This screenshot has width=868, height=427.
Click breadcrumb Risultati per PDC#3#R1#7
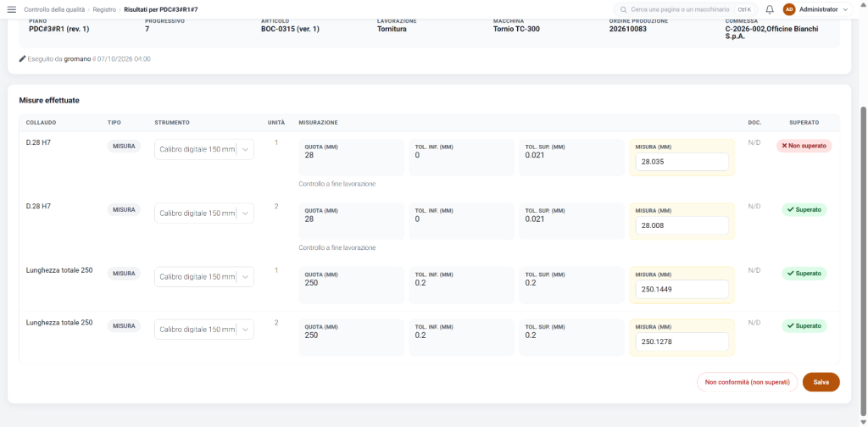click(x=160, y=9)
